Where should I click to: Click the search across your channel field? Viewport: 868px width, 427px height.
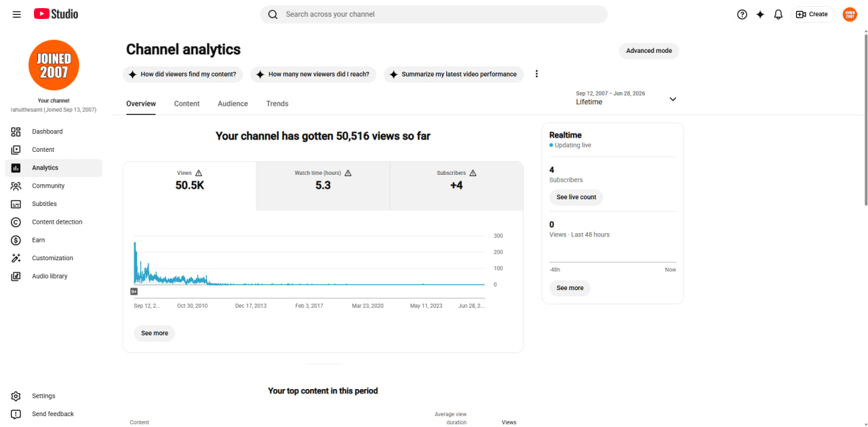(434, 14)
